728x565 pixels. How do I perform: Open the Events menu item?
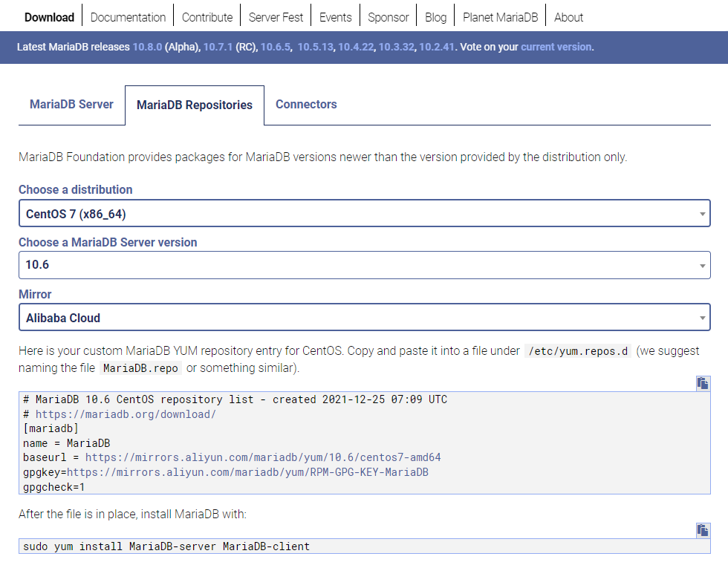point(335,18)
